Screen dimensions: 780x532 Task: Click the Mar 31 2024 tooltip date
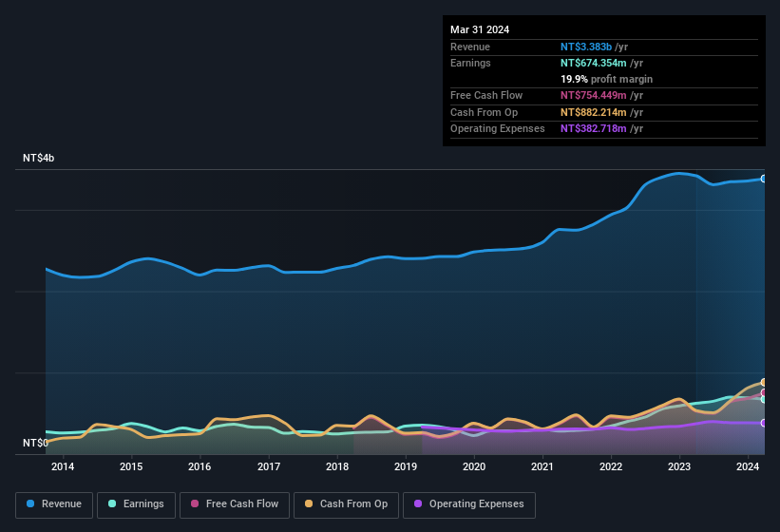tap(480, 29)
